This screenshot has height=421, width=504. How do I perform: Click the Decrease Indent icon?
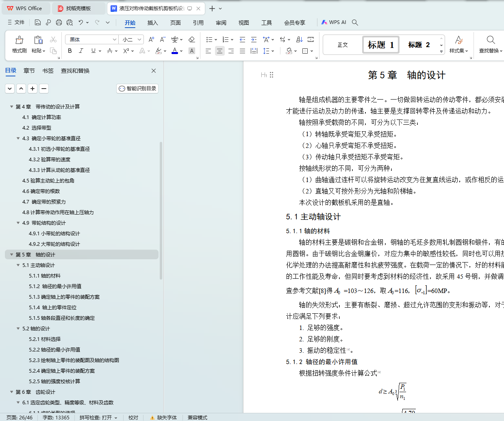pyautogui.click(x=242, y=39)
